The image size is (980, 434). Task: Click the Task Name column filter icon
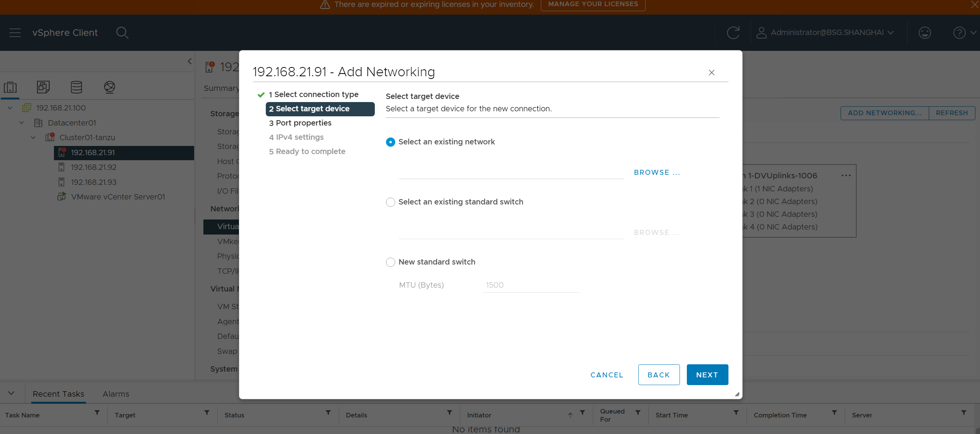(97, 413)
